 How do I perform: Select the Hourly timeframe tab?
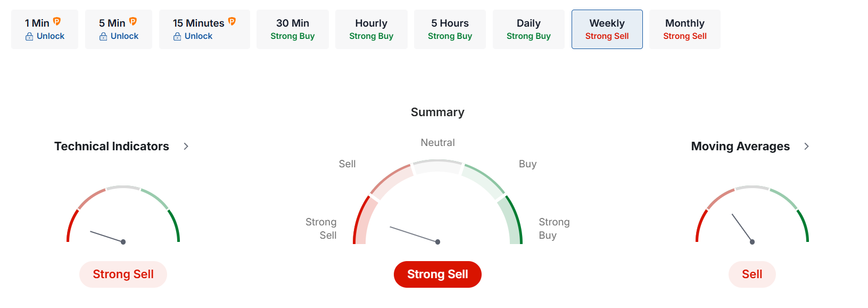pyautogui.click(x=371, y=29)
